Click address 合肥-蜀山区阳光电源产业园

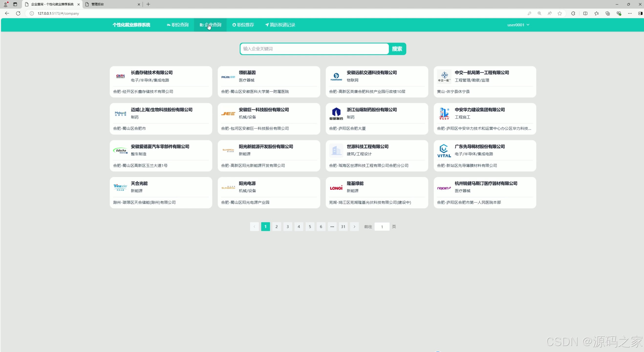245,202
